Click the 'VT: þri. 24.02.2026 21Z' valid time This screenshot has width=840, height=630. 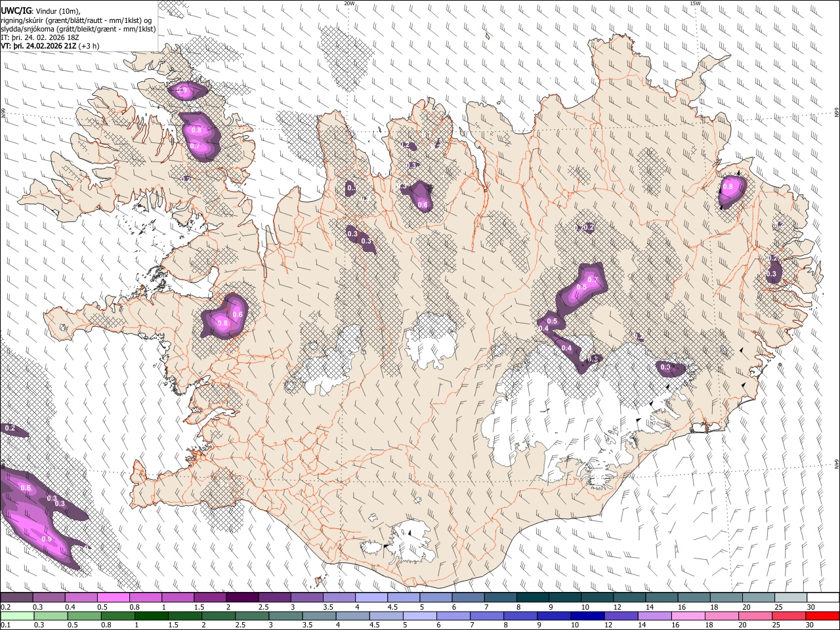click(38, 46)
